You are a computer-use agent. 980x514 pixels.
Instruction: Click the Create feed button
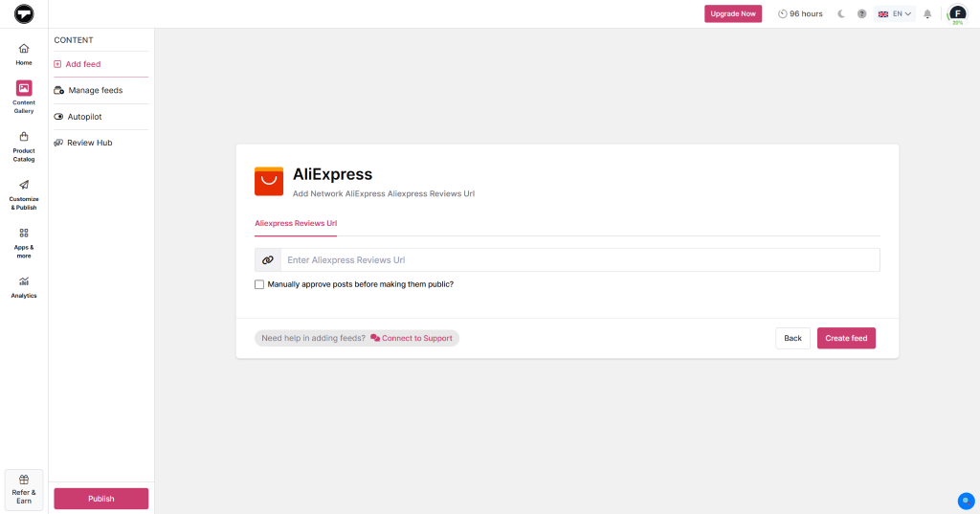coord(846,338)
